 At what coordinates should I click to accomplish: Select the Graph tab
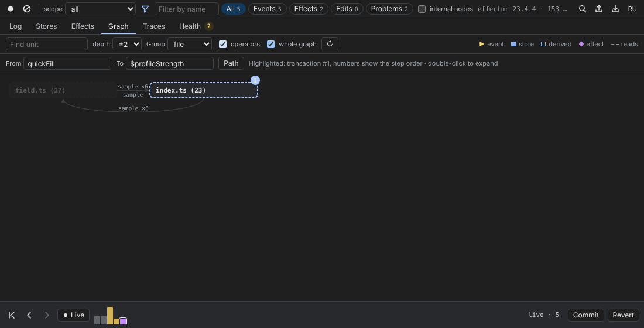click(x=118, y=26)
